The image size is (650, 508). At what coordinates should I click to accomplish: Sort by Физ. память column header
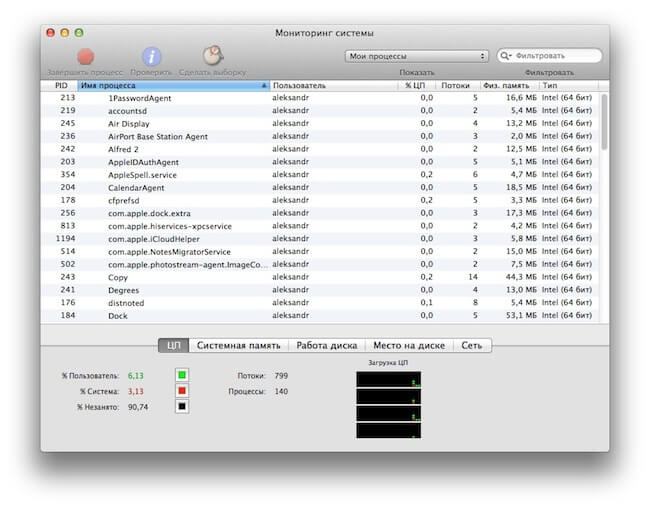(x=508, y=85)
